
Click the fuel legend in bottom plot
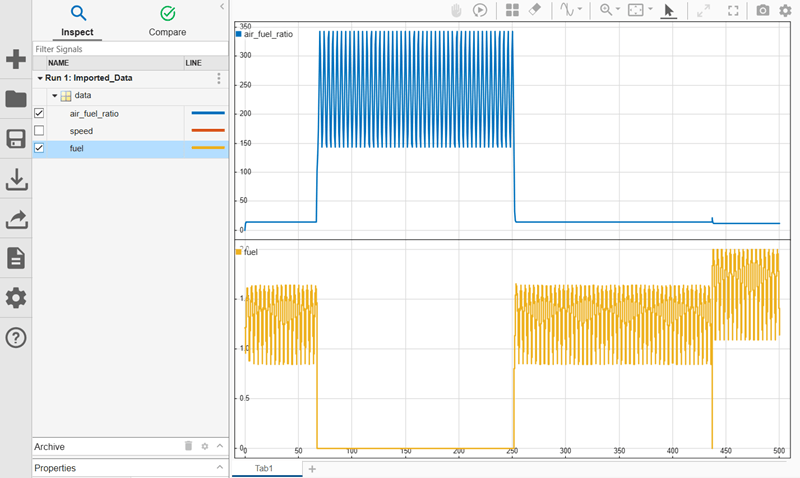pos(247,252)
